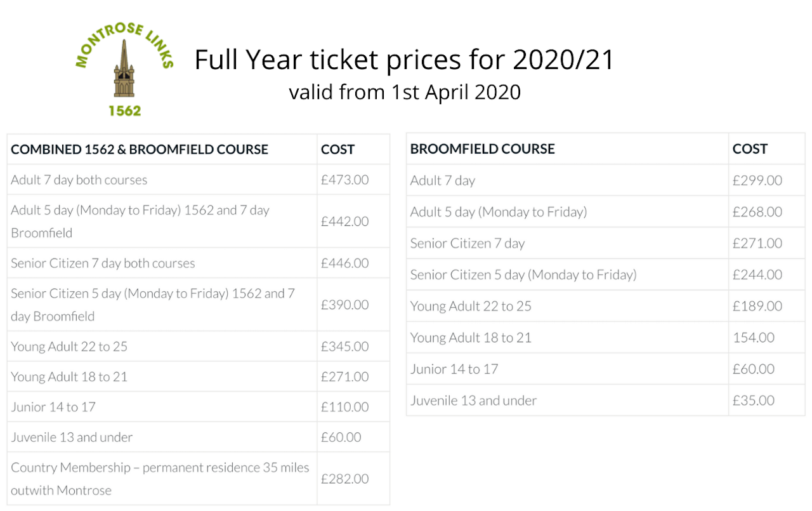The height and width of the screenshot is (511, 812).
Task: Select the Country Membership row text
Action: pos(160,479)
